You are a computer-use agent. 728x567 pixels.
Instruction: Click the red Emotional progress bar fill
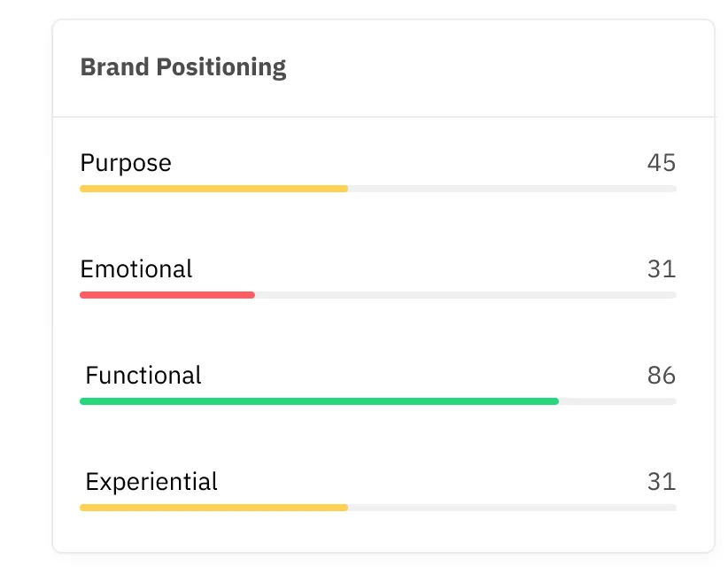167,295
